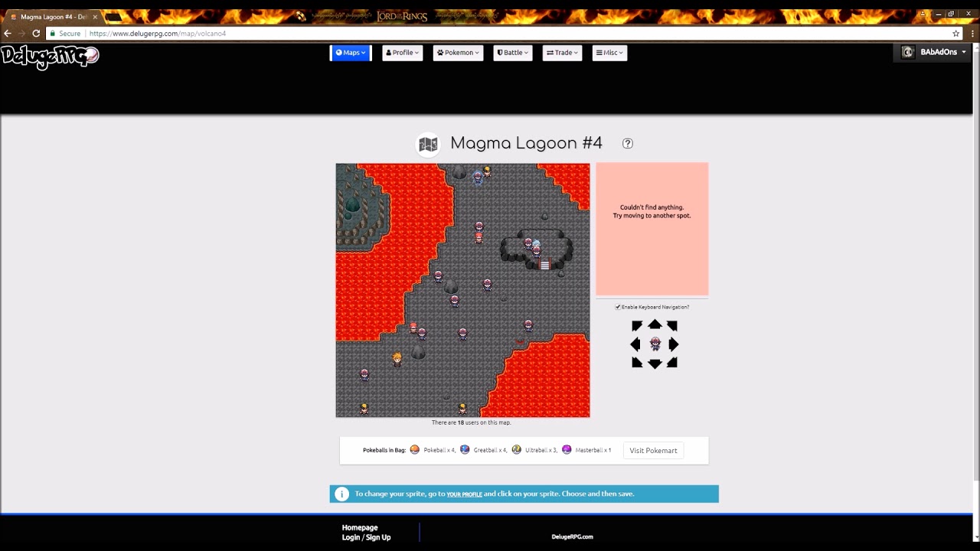Toggle Enable Keyboard Navigation checkbox
The width and height of the screenshot is (980, 551).
coord(618,307)
